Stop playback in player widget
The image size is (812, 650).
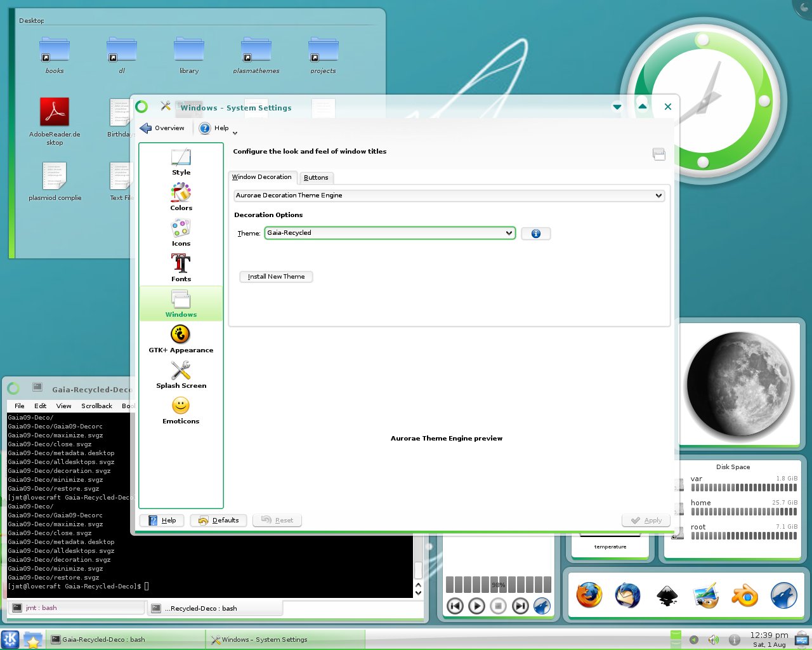[x=498, y=606]
